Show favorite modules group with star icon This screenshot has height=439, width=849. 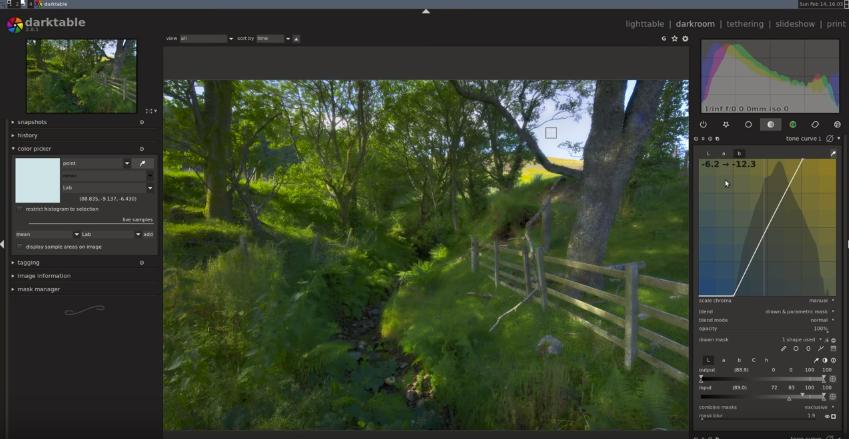click(x=726, y=125)
